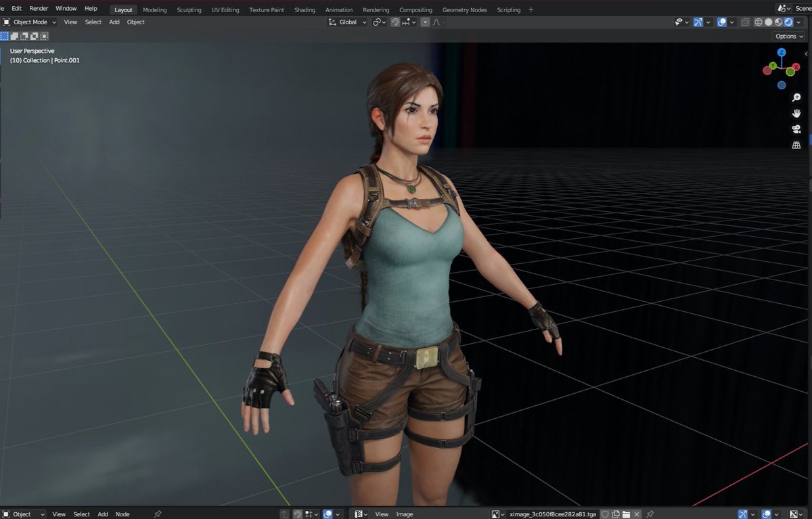Switch to the Modeling workspace tab
The image size is (812, 519).
tap(155, 10)
